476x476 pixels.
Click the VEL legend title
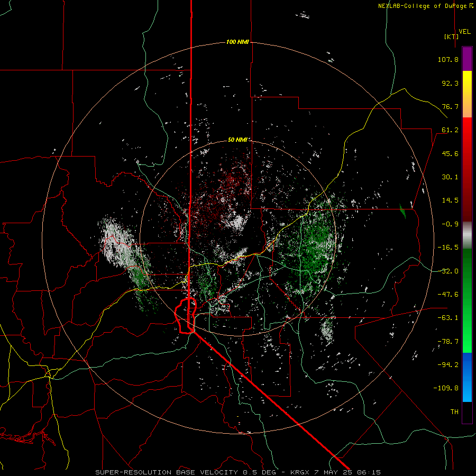(464, 32)
